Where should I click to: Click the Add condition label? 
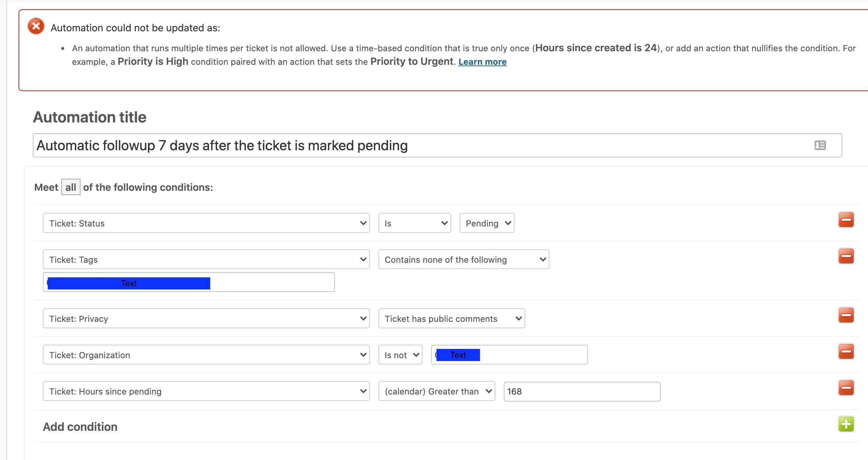click(80, 427)
